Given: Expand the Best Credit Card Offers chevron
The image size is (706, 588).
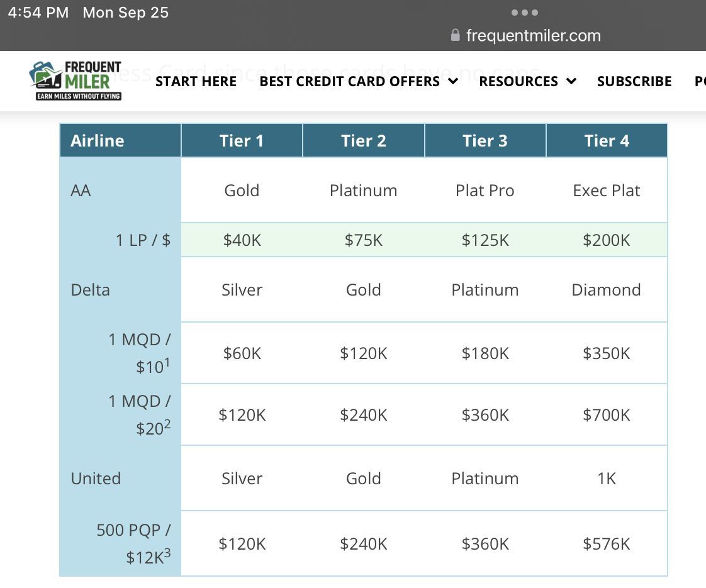Looking at the screenshot, I should 454,81.
